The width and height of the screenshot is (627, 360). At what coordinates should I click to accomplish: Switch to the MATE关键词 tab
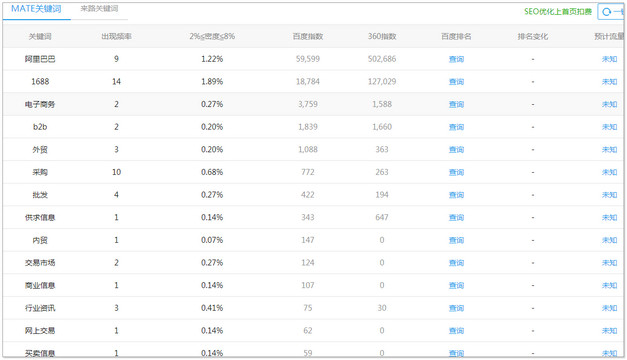(36, 9)
